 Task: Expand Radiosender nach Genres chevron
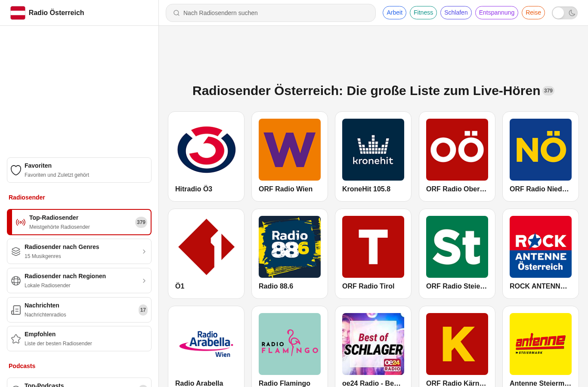point(144,252)
